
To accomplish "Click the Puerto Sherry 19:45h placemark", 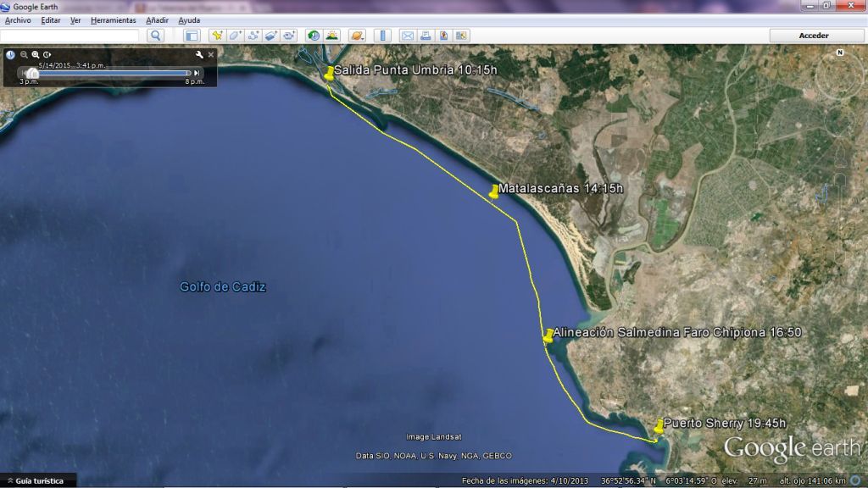I will [659, 426].
